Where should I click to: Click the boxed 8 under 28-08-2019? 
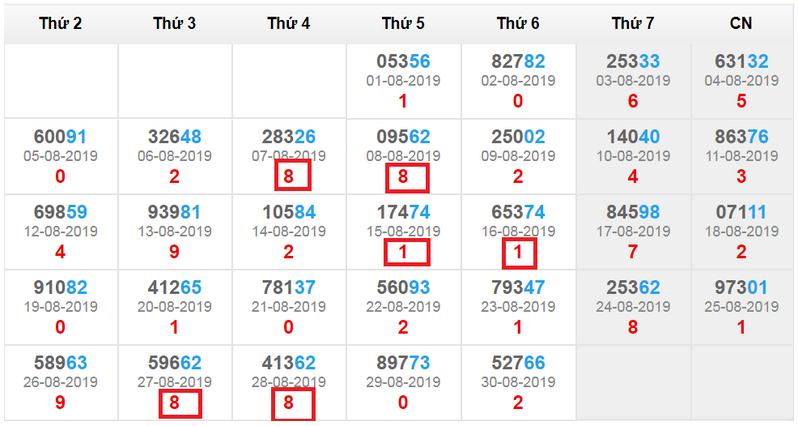click(293, 404)
